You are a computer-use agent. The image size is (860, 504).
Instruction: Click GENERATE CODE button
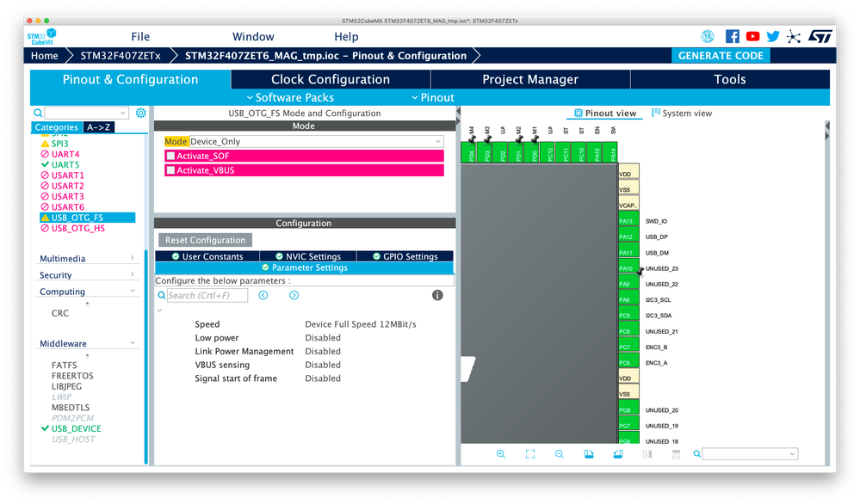pyautogui.click(x=721, y=56)
